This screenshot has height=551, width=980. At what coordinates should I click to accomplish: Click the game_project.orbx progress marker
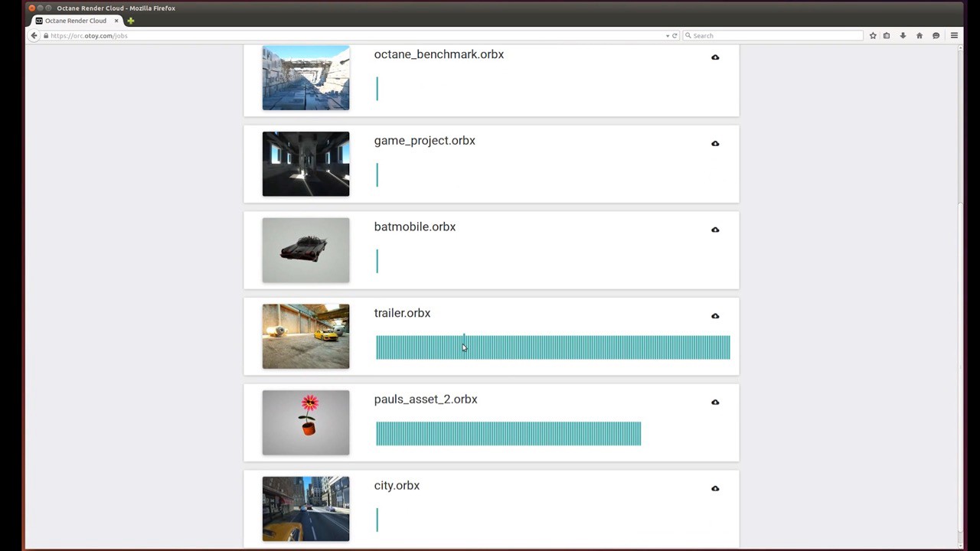point(377,174)
